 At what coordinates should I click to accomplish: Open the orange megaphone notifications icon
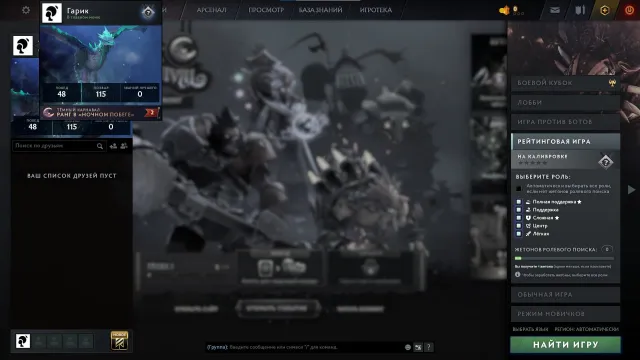click(x=504, y=10)
